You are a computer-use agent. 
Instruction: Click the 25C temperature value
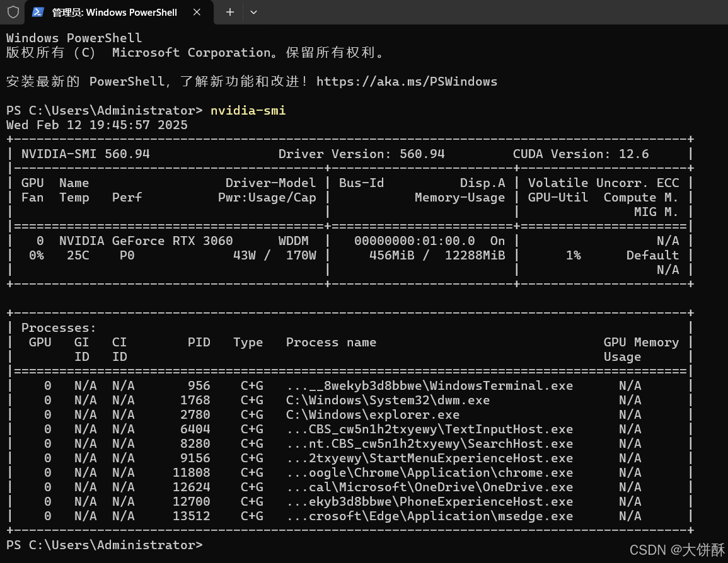[78, 256]
